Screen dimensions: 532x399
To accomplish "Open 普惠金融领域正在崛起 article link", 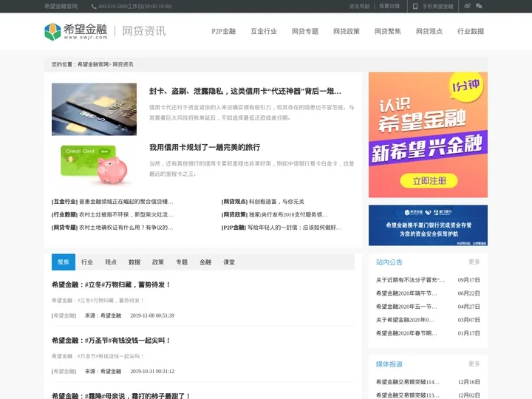I will point(126,202).
